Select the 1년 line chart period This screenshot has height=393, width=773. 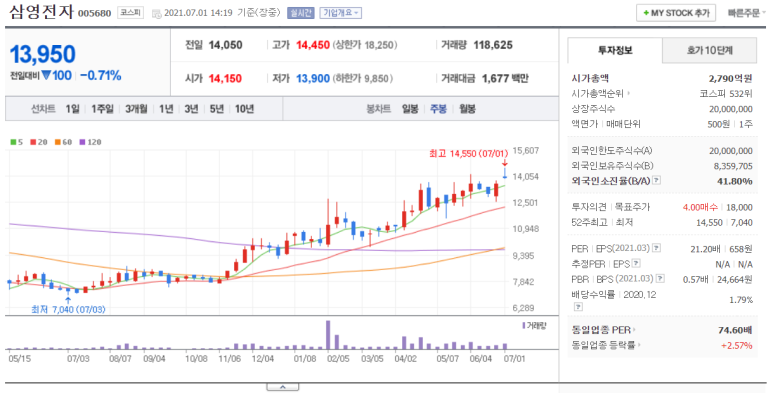pos(166,109)
